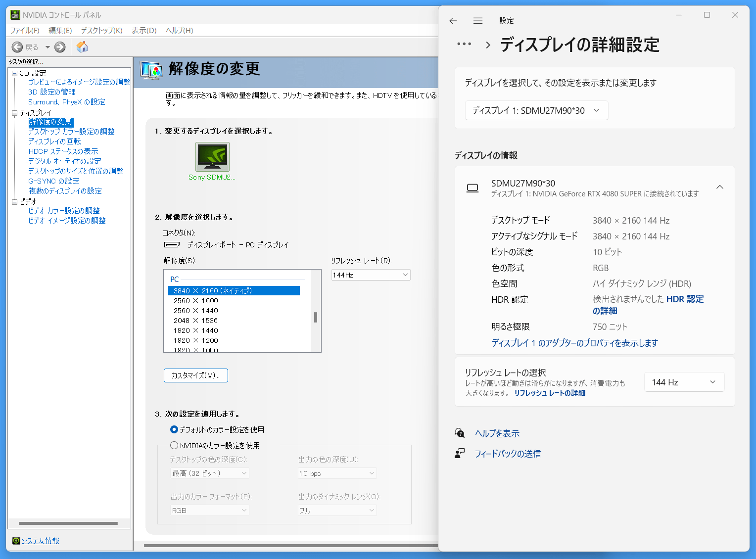Select ビデオ カラー設定の調整 tree item
The width and height of the screenshot is (756, 559).
[x=64, y=211]
